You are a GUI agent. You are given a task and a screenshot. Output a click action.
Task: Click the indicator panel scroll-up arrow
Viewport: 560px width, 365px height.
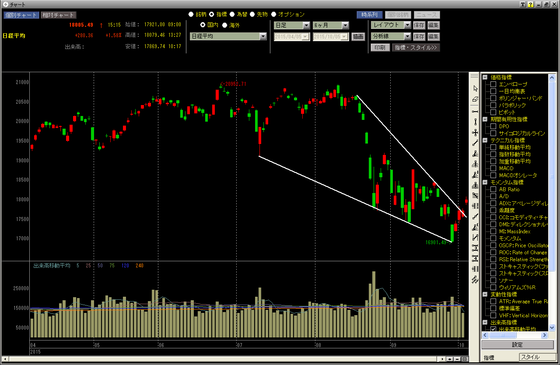pos(552,78)
